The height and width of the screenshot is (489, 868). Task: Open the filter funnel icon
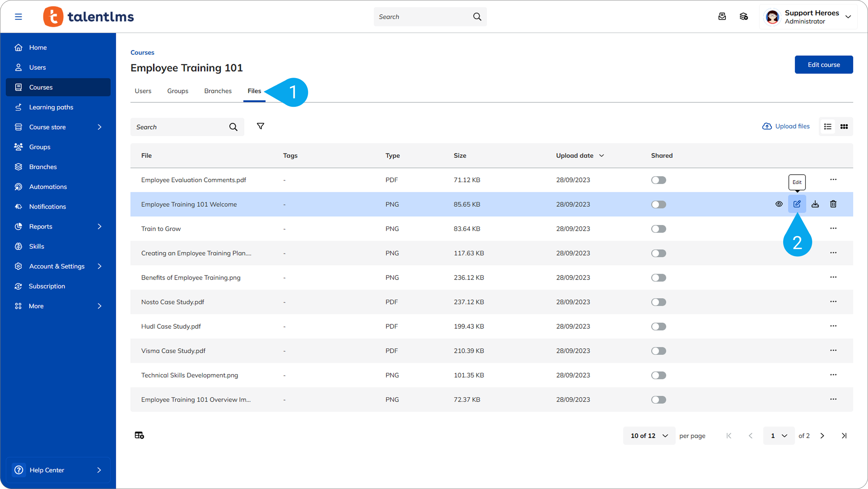tap(260, 126)
